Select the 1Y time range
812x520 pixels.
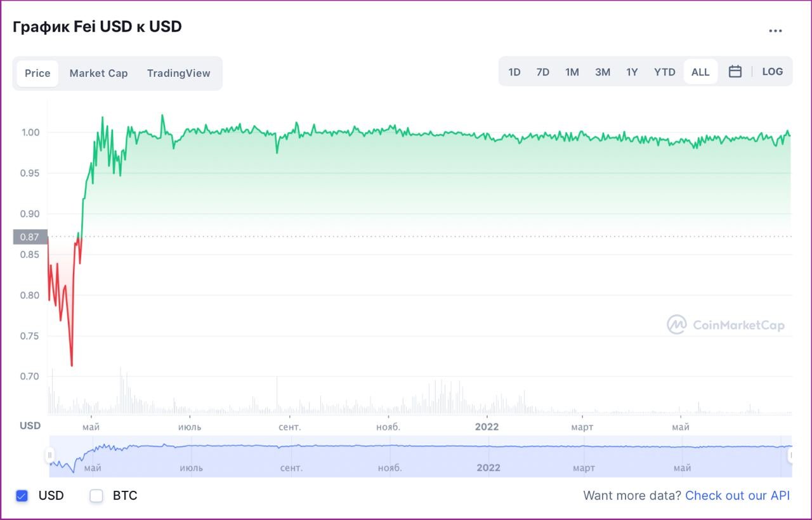[632, 72]
